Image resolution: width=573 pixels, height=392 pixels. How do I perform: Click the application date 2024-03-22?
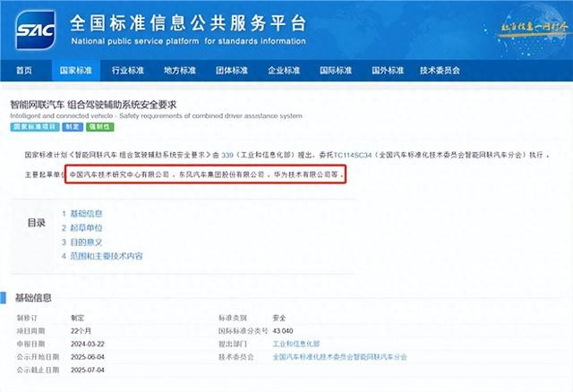pyautogui.click(x=88, y=345)
